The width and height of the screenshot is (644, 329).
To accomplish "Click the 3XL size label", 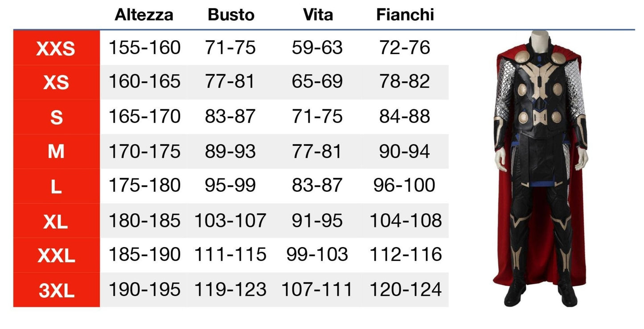I will [x=56, y=291].
